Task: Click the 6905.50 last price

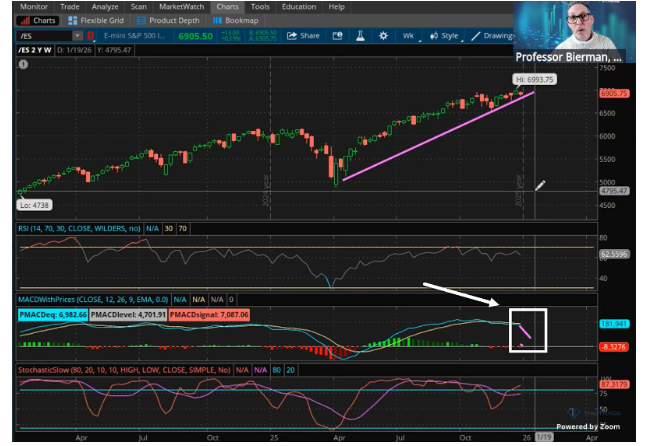Action: [195, 36]
